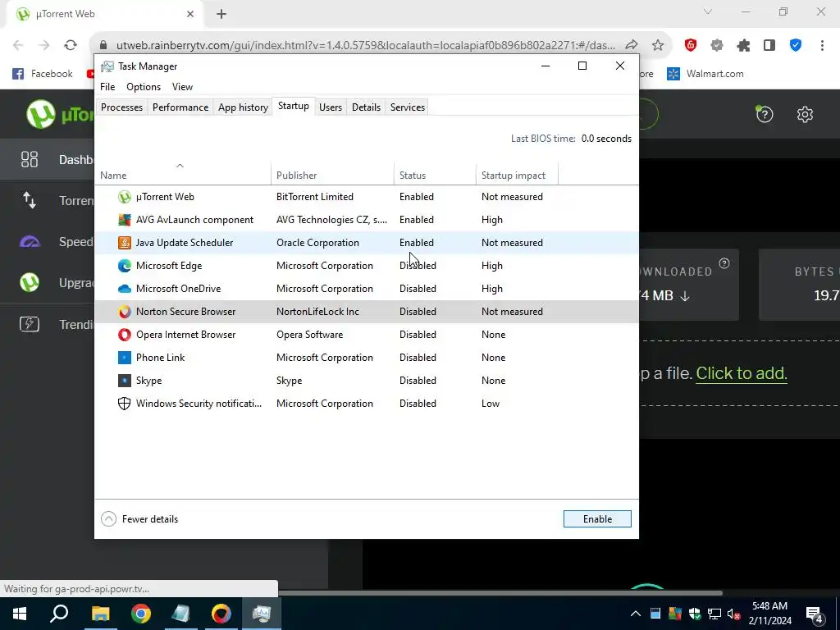Viewport: 840px width, 630px height.
Task: Reload the µTorrent Web page
Action: [x=71, y=46]
